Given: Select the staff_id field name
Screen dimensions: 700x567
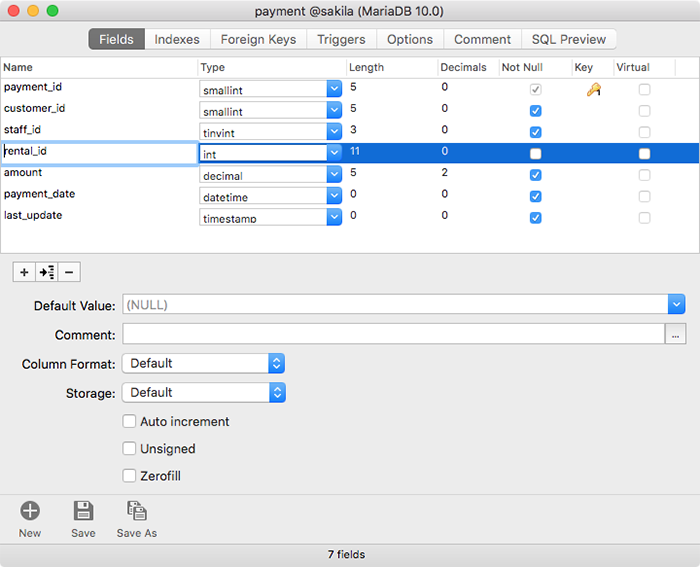Looking at the screenshot, I should (x=22, y=130).
